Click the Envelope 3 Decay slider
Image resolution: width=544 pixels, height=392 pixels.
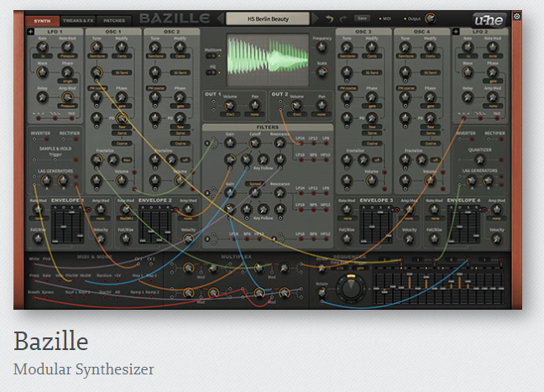[x=372, y=226]
